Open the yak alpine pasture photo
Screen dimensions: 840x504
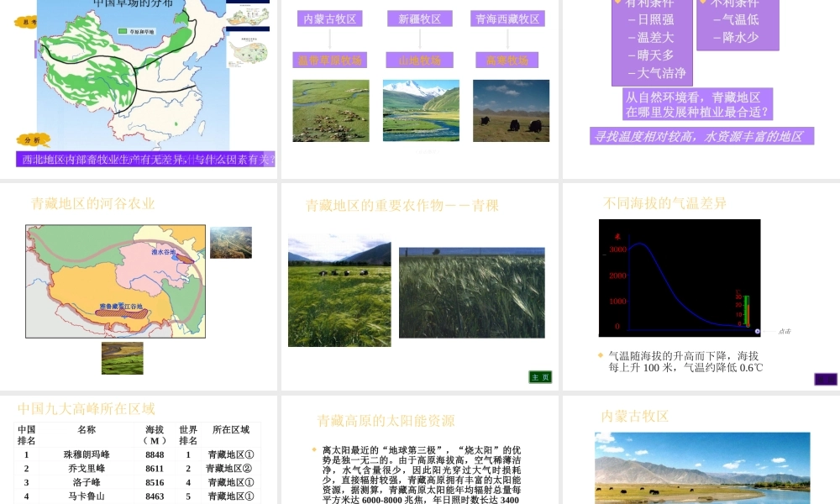pyautogui.click(x=511, y=111)
